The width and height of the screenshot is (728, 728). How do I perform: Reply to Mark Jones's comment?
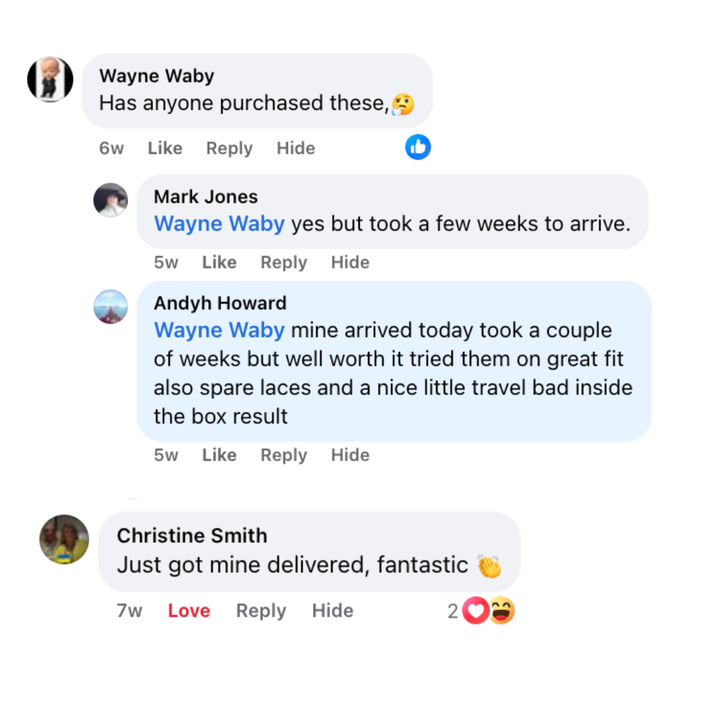[x=284, y=262]
